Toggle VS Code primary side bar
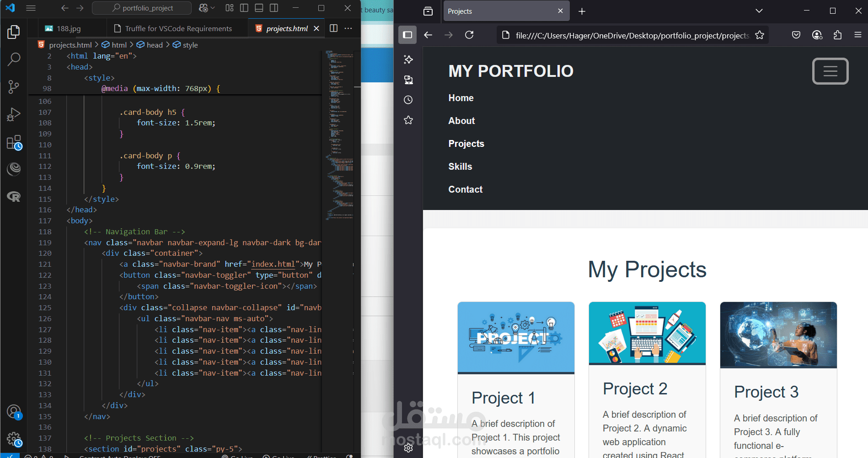 pos(244,8)
